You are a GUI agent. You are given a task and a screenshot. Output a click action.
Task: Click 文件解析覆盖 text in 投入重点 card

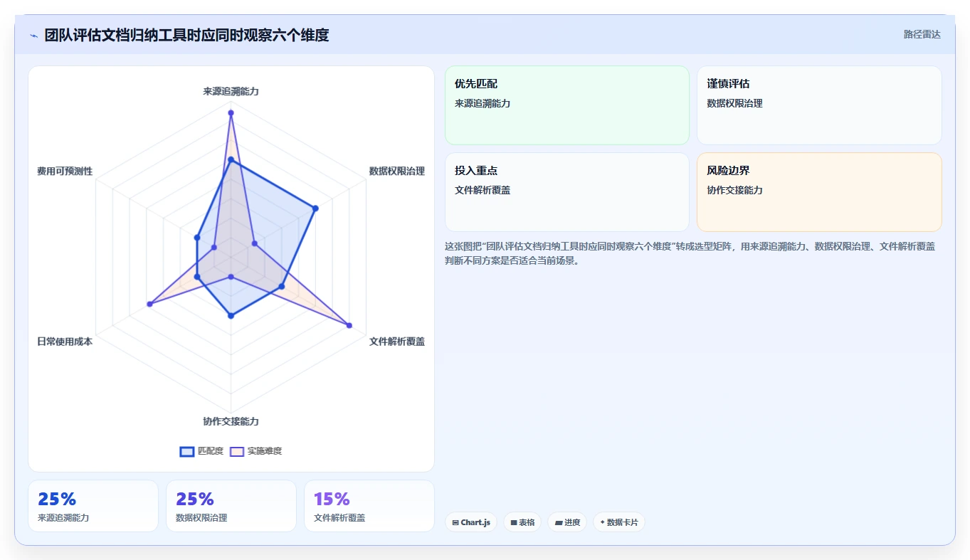(x=483, y=190)
